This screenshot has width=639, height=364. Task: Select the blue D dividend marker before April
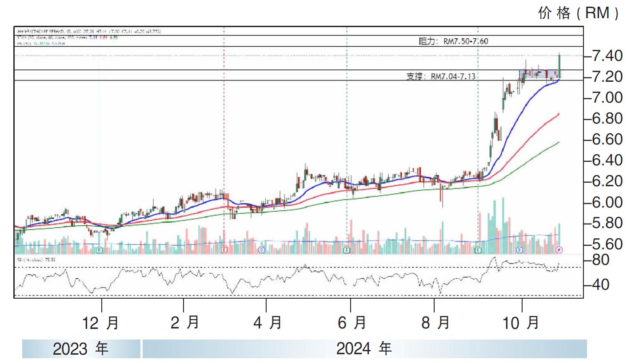(x=261, y=250)
